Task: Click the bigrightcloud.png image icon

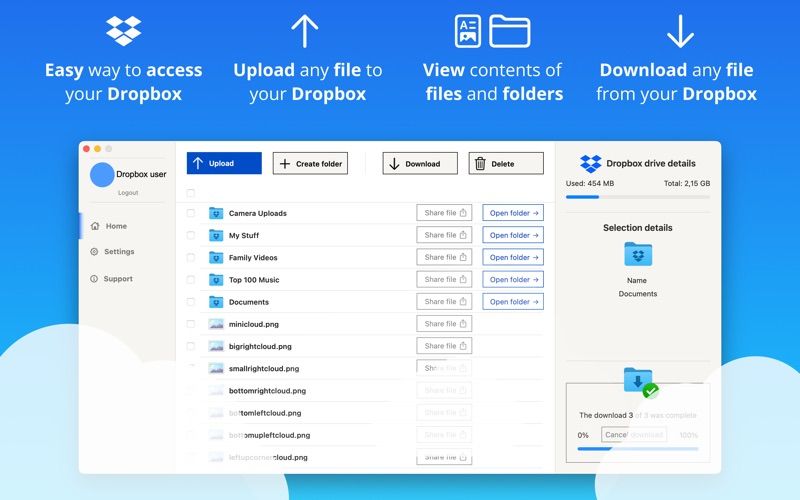Action: (x=216, y=346)
